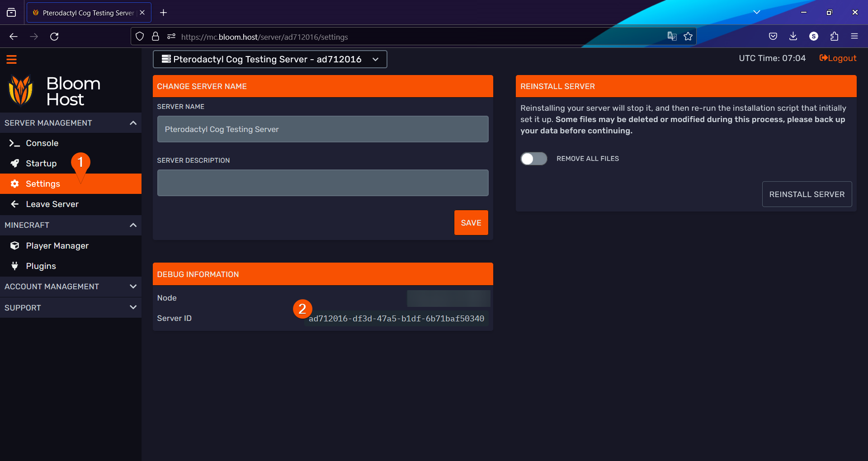Select the Pterodactyl Cog Testing Server tab
Image resolution: width=868 pixels, height=461 pixels.
(x=89, y=13)
